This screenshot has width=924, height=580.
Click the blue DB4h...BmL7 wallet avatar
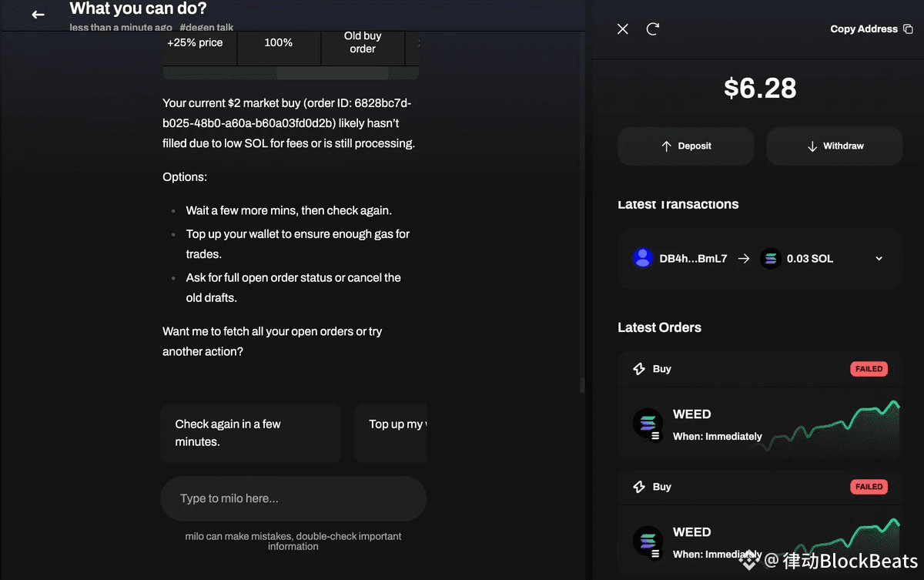click(642, 259)
